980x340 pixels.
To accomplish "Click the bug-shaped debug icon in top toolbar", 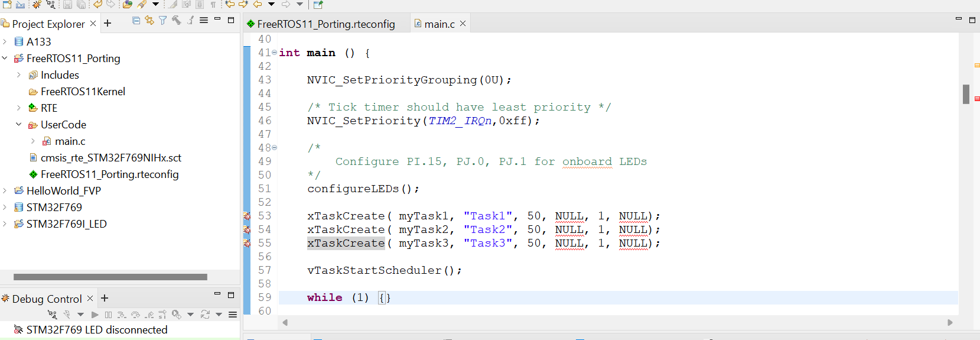I will [x=37, y=5].
